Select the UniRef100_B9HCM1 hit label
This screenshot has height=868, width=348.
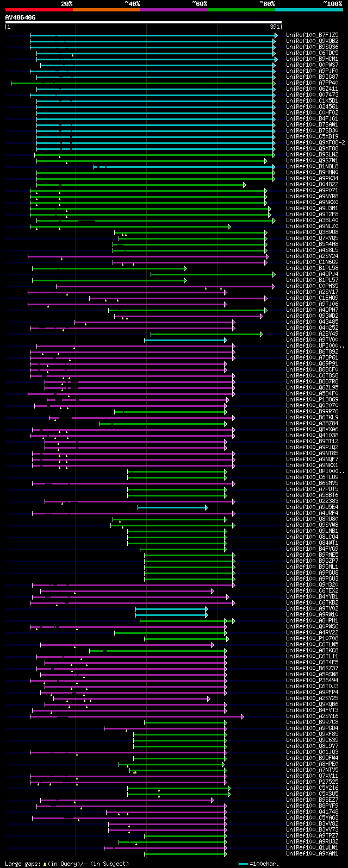click(x=312, y=59)
